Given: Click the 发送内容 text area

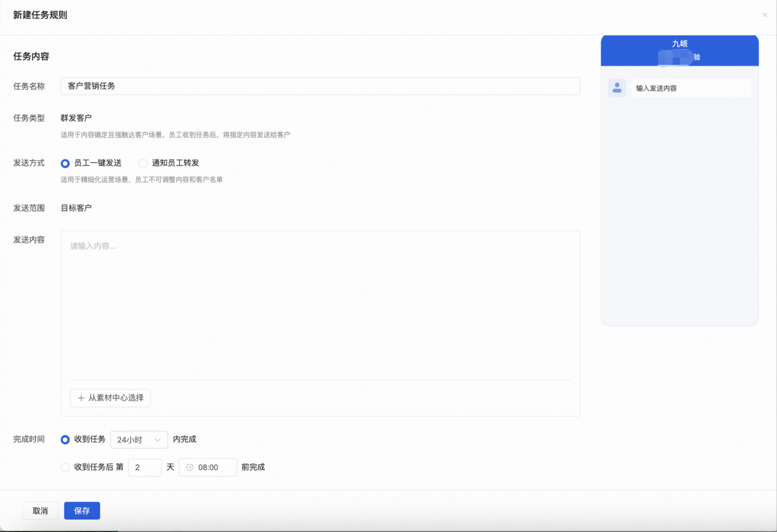Looking at the screenshot, I should 320,305.
